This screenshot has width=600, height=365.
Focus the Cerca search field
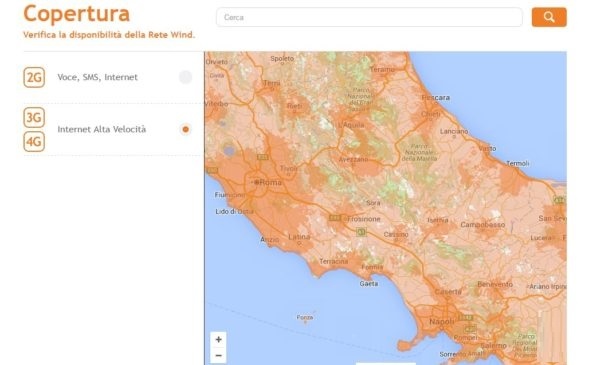pos(369,17)
